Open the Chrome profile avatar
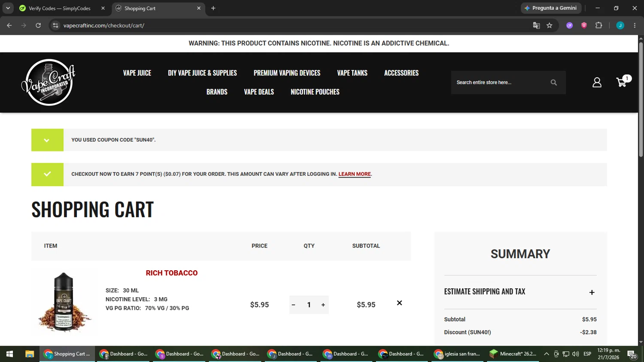The image size is (644, 362). click(620, 25)
